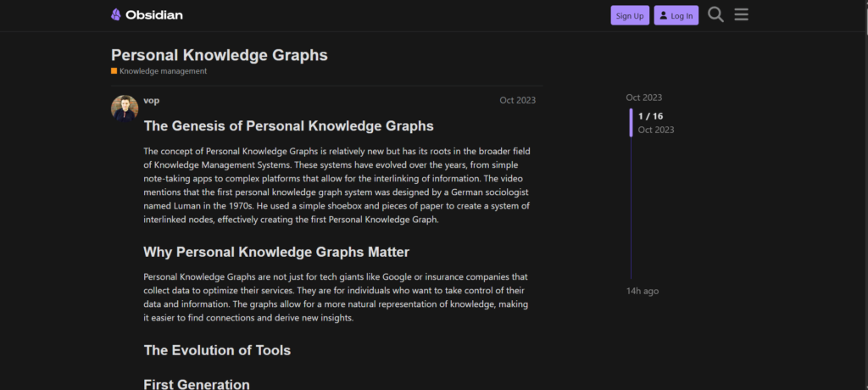Jump to the timeline's top Oct 2023 date

pyautogui.click(x=644, y=97)
